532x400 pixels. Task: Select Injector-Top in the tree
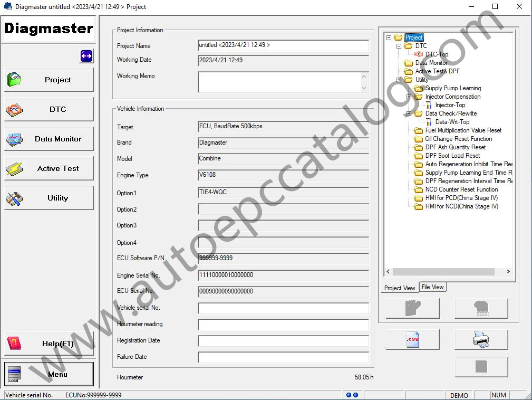(x=450, y=105)
